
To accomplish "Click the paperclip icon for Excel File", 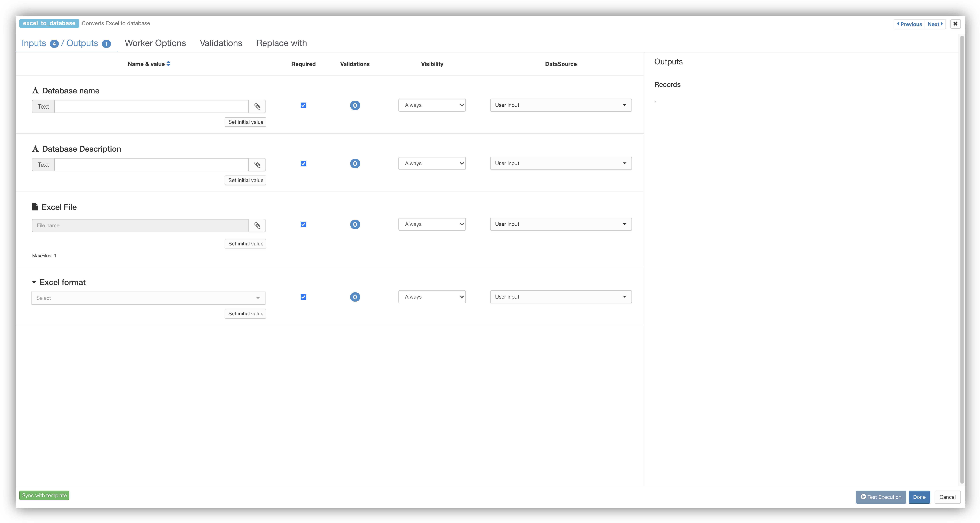I will coord(257,225).
